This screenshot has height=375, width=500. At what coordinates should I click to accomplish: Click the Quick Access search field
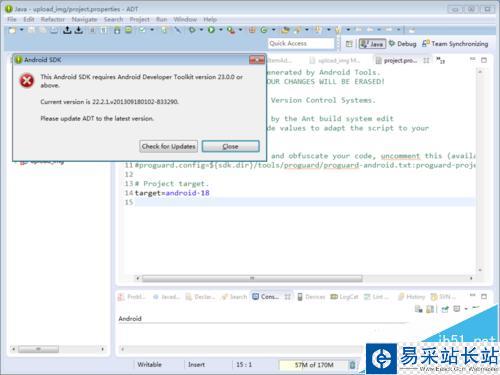coord(301,43)
